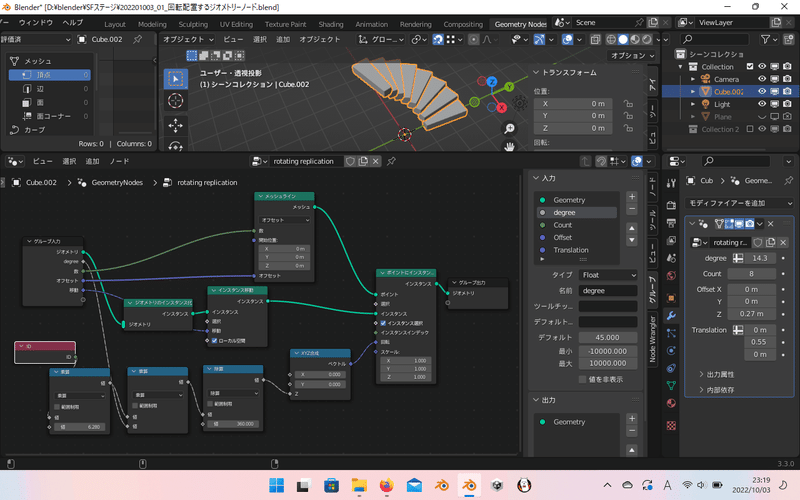Viewport: 800px width, 500px height.
Task: Remove the selected input socket with minus button
Action: pyautogui.click(x=632, y=209)
